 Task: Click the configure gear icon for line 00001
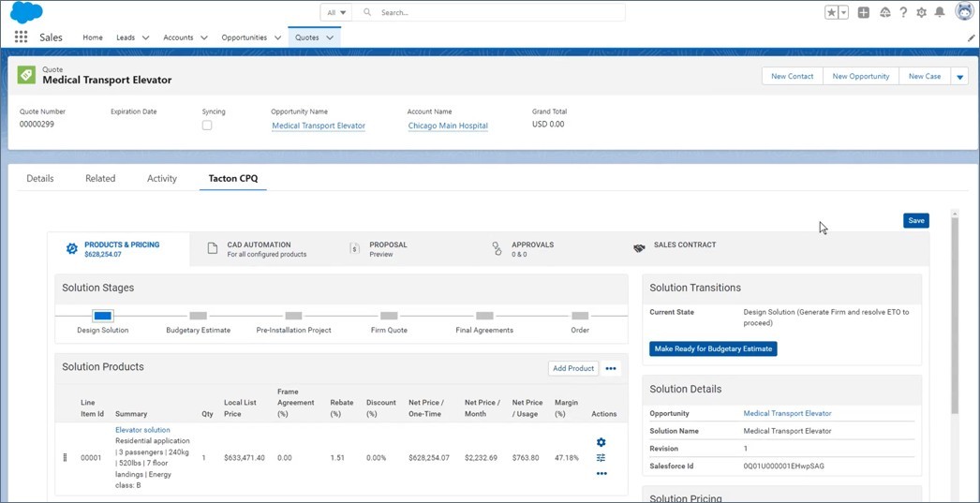click(601, 442)
